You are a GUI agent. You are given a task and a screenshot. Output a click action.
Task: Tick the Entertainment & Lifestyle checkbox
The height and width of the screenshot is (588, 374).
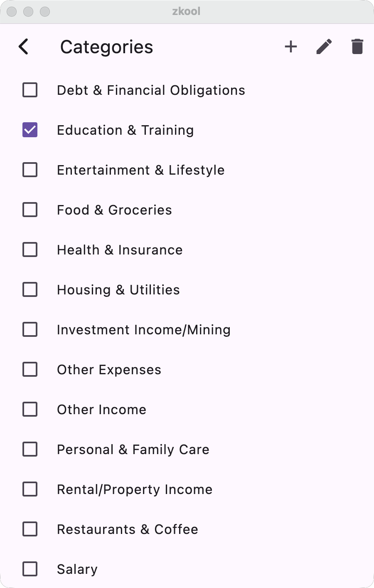(30, 170)
